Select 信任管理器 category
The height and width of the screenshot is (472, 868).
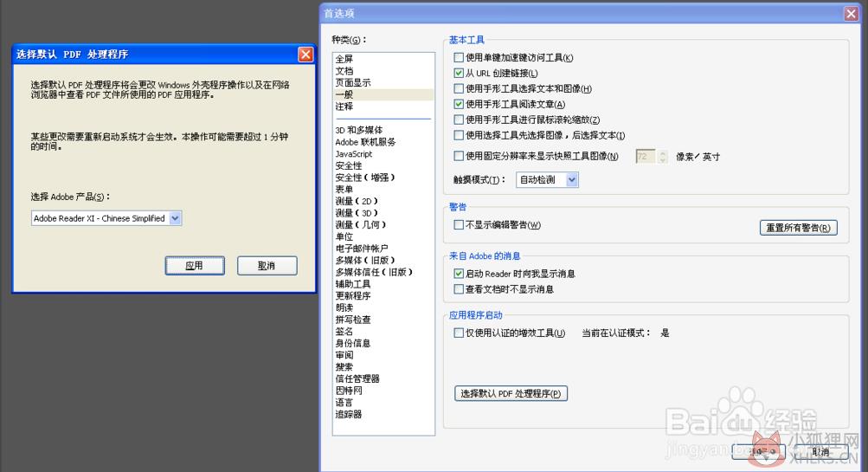click(357, 378)
